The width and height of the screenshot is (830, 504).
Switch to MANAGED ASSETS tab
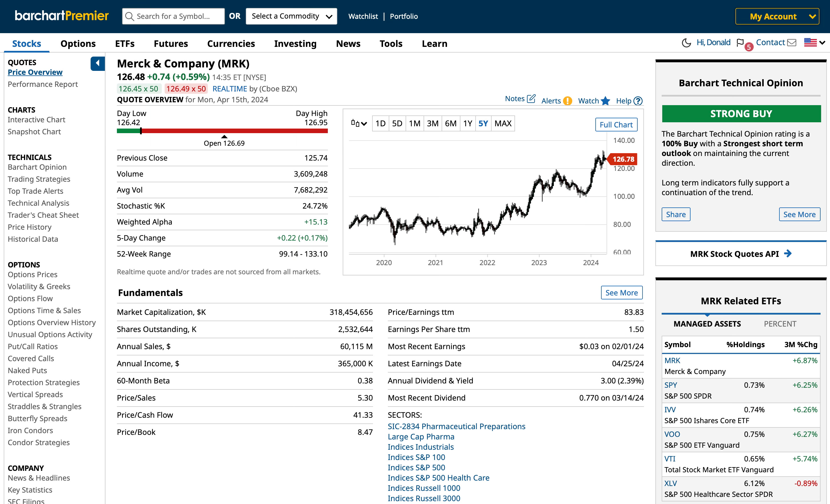coord(707,323)
